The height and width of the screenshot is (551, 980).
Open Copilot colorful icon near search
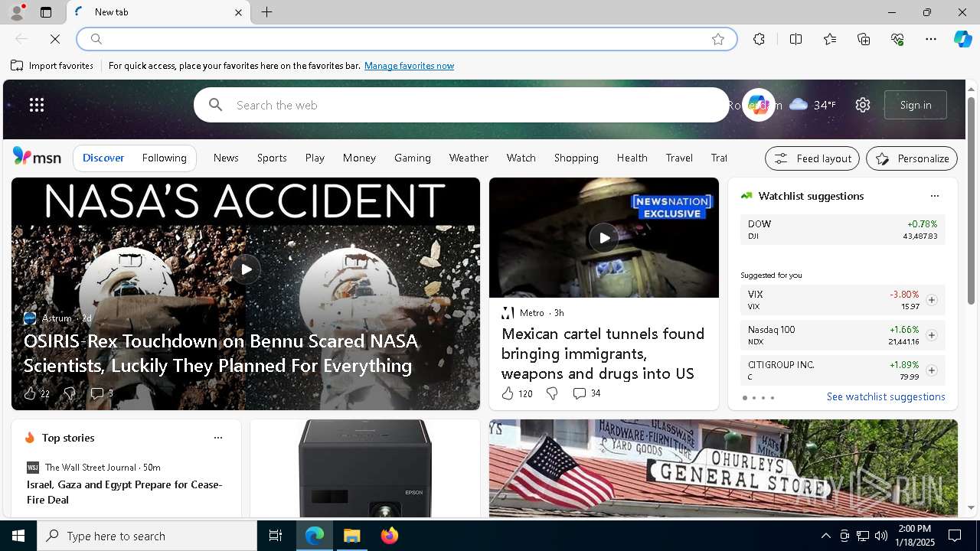(x=758, y=105)
